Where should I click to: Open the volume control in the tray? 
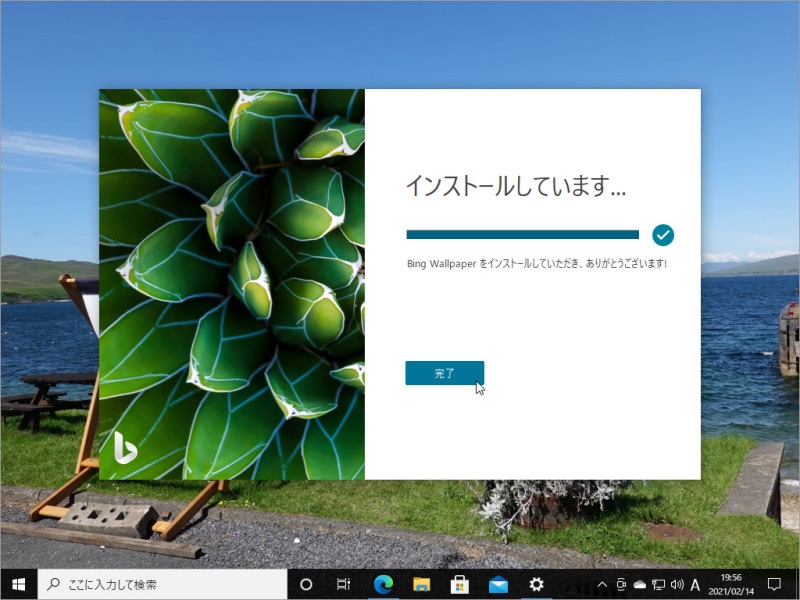point(677,583)
